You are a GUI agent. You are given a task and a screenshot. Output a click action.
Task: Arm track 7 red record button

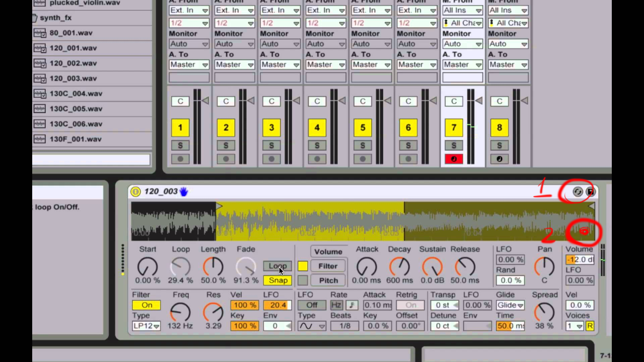[454, 159]
